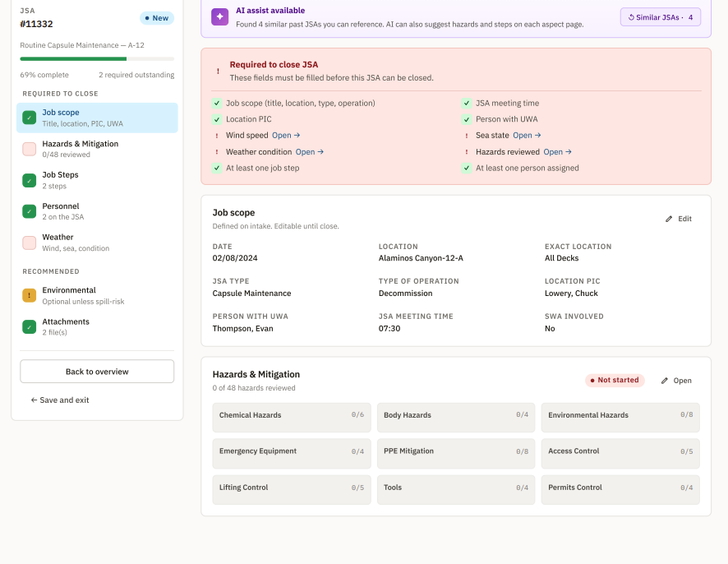Click the warning icon beside Sea state
728x564 pixels.
[x=467, y=136]
